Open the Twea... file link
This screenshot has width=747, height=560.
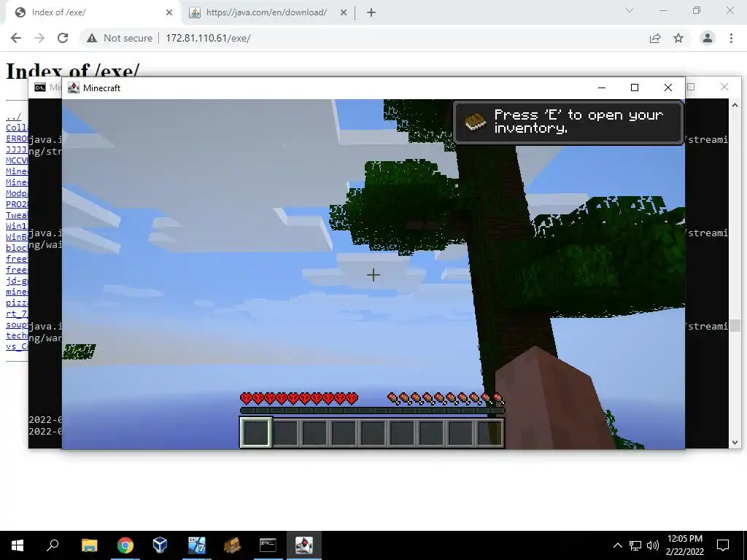click(x=17, y=215)
